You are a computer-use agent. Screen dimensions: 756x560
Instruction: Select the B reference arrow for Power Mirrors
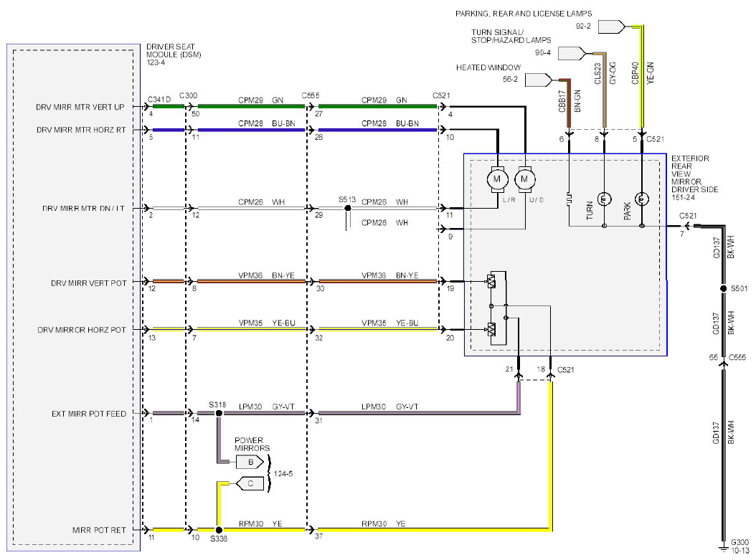(x=250, y=462)
